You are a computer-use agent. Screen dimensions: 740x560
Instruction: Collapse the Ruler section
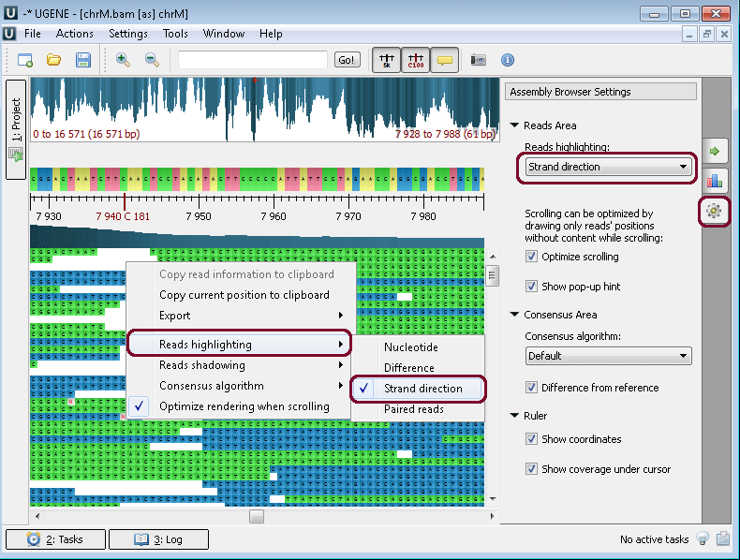coord(515,416)
